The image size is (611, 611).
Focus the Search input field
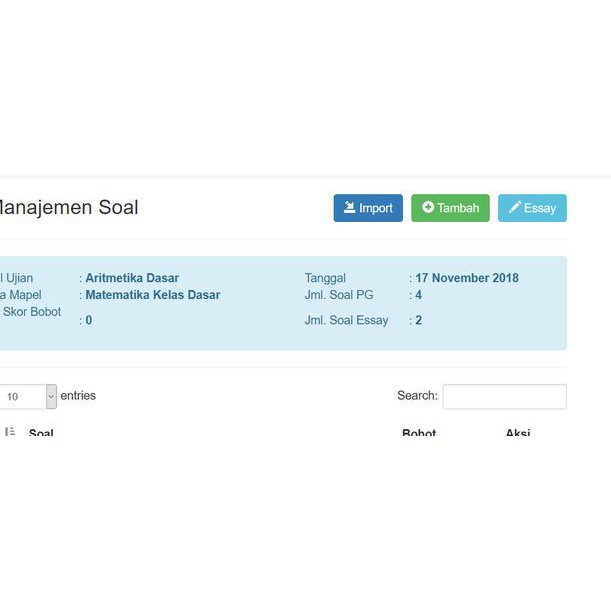pos(504,396)
